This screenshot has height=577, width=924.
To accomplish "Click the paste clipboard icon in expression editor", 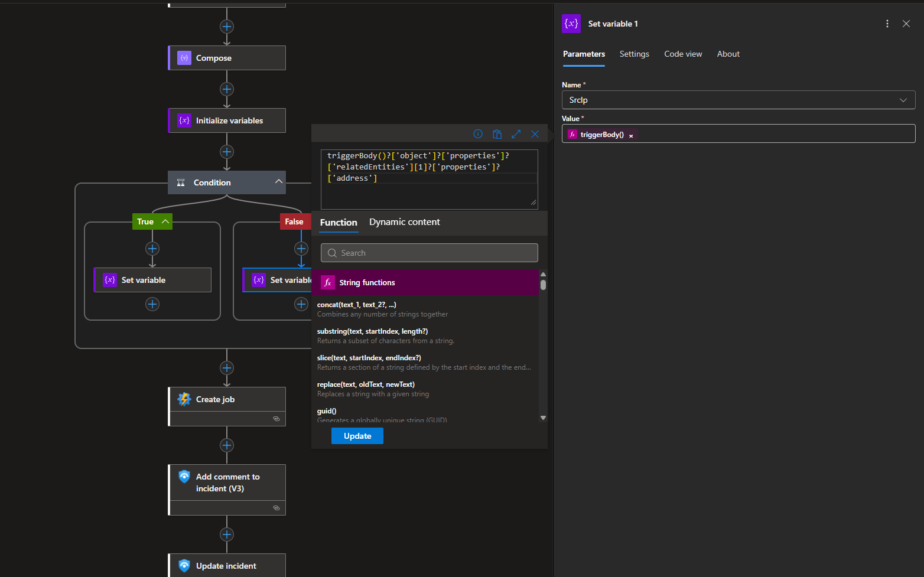I will click(x=497, y=134).
